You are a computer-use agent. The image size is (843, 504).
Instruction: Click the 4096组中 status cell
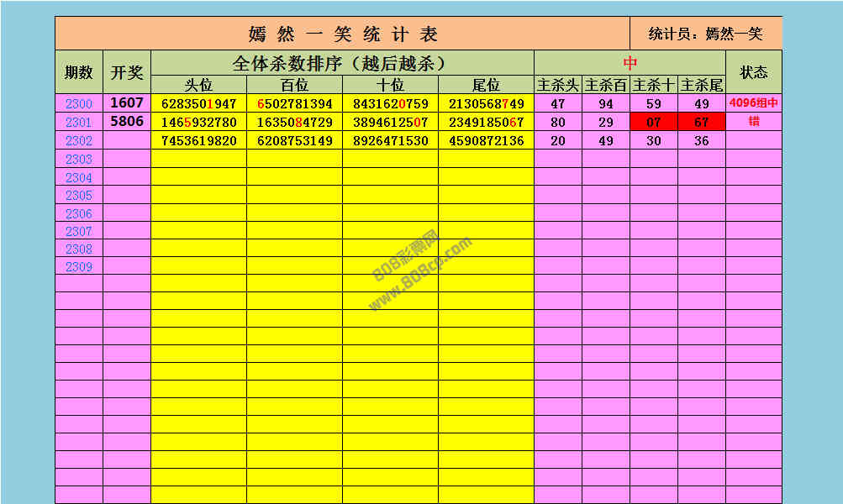click(753, 104)
